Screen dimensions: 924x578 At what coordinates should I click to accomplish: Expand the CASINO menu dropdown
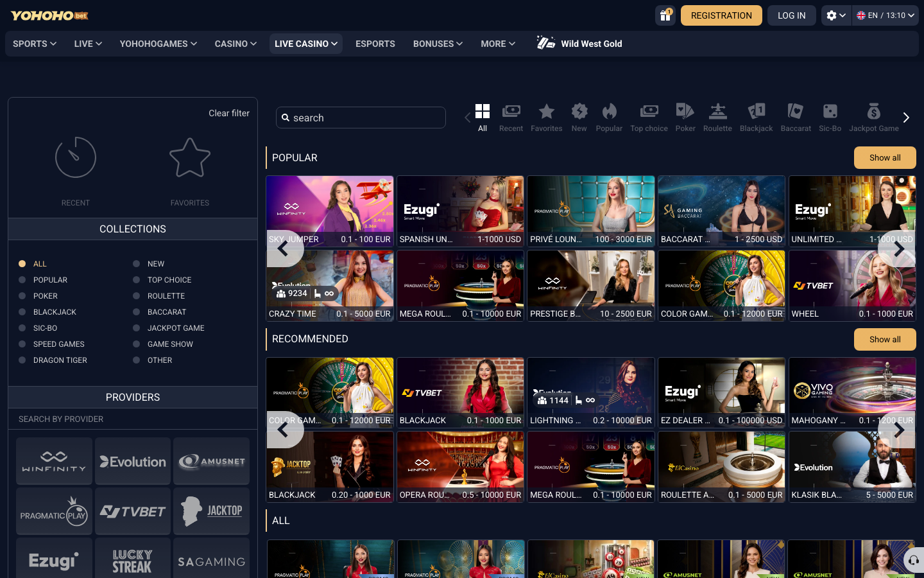pyautogui.click(x=235, y=44)
